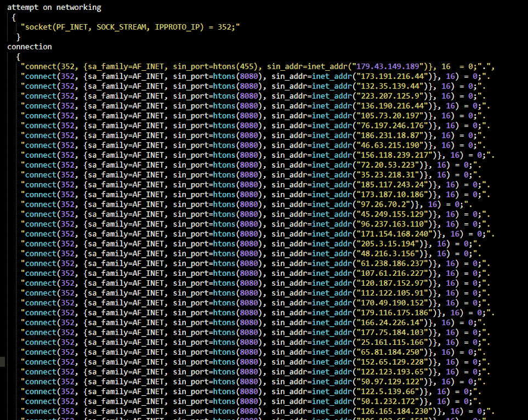Click the connect line with IP 72.20.53.223

(x=251, y=165)
